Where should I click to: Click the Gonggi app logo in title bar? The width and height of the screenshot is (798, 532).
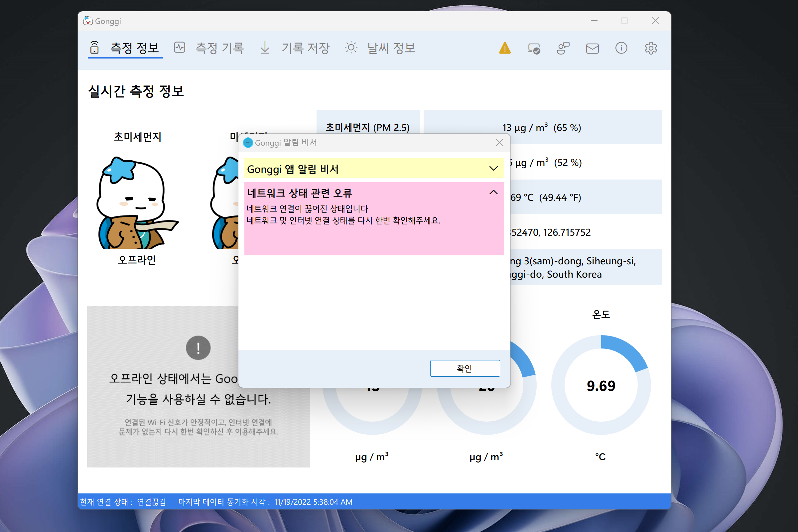88,21
